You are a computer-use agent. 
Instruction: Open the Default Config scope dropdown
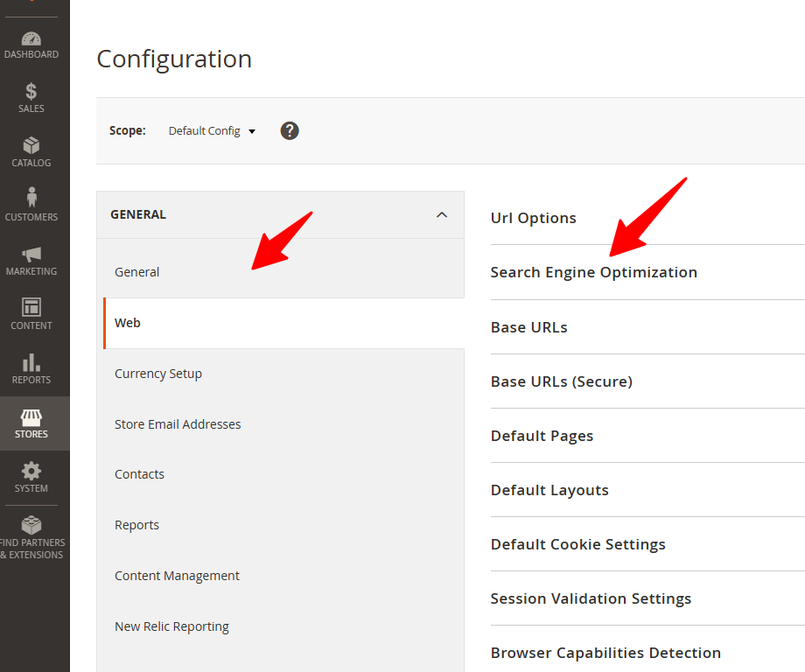212,131
